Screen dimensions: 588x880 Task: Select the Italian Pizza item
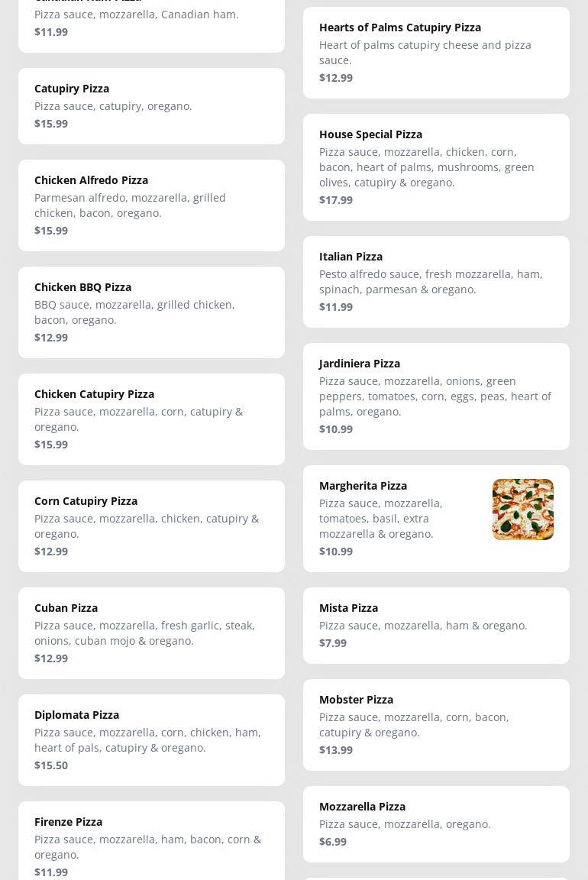tap(436, 282)
